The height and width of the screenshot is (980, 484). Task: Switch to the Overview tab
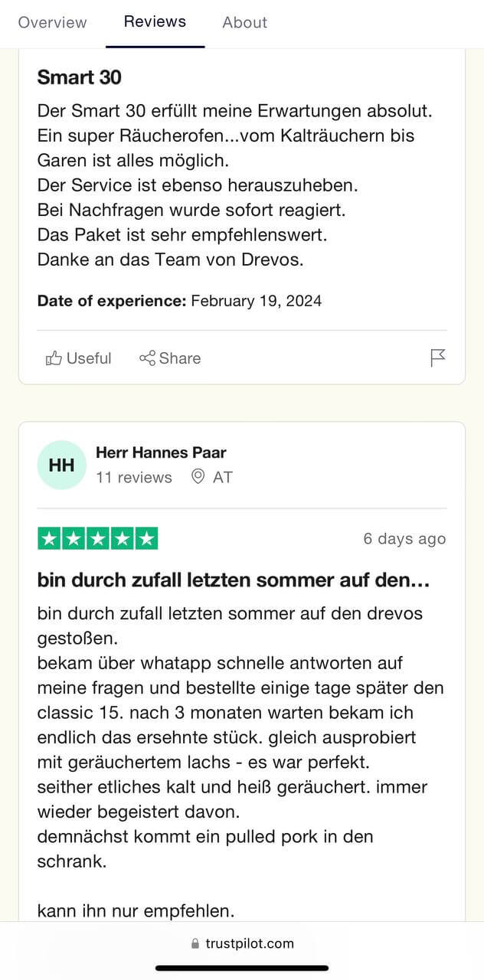click(53, 22)
